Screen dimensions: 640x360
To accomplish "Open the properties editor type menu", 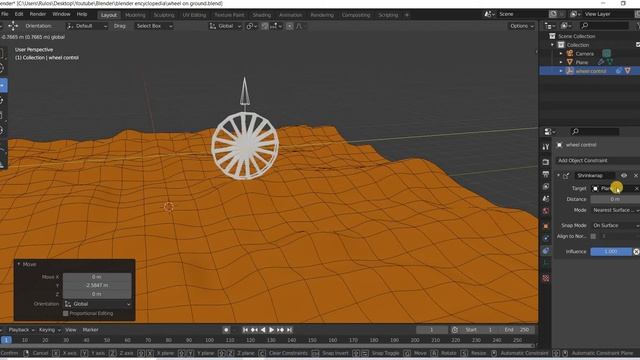I will point(549,131).
